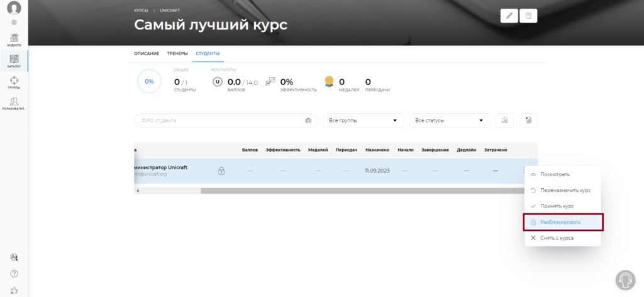Click thumbs-up feedback icon in sidebar
The height and width of the screenshot is (297, 644).
click(14, 290)
